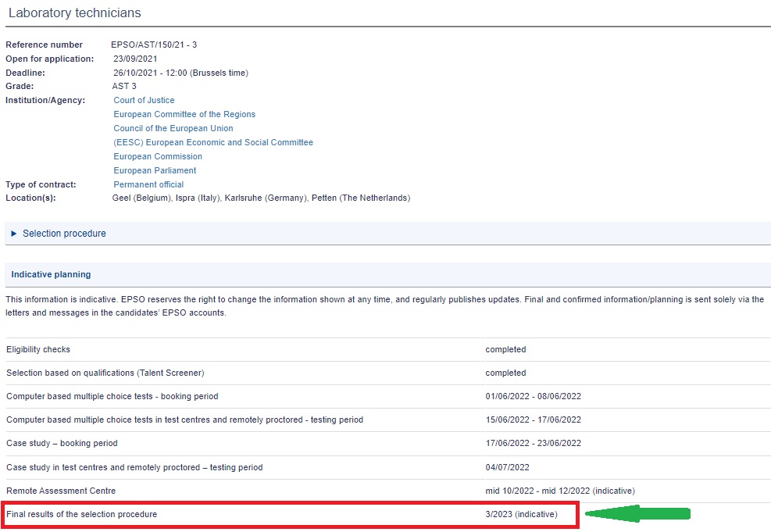
Task: Follow the Council of the European Union link
Action: pos(173,128)
